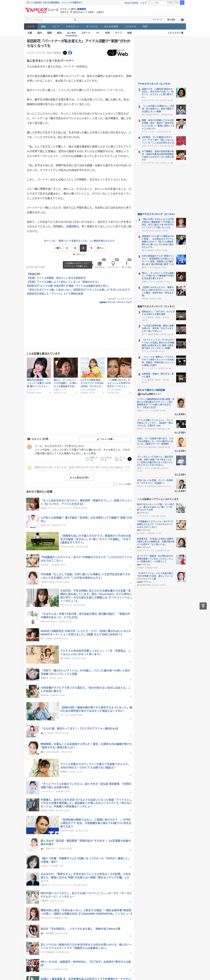Screen dimensions: 210x980
Task: React with 学びがある graduation cap icon
Action: (100, 263)
